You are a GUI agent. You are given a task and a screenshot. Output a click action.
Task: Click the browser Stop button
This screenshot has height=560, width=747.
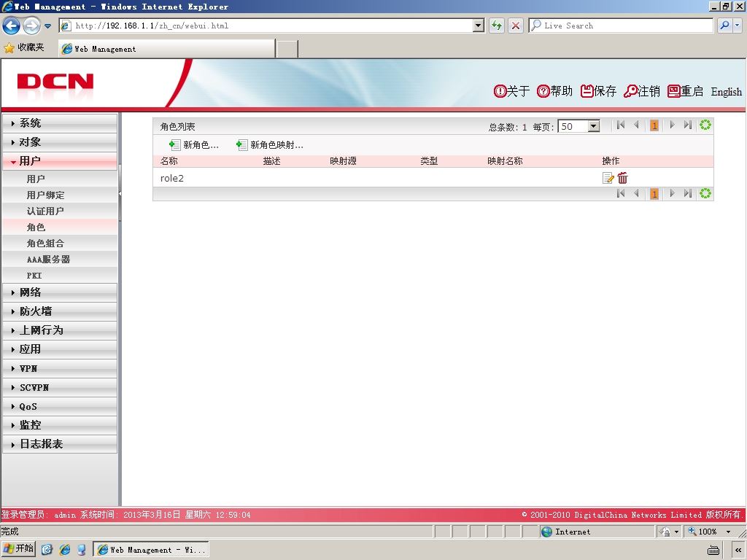[516, 26]
